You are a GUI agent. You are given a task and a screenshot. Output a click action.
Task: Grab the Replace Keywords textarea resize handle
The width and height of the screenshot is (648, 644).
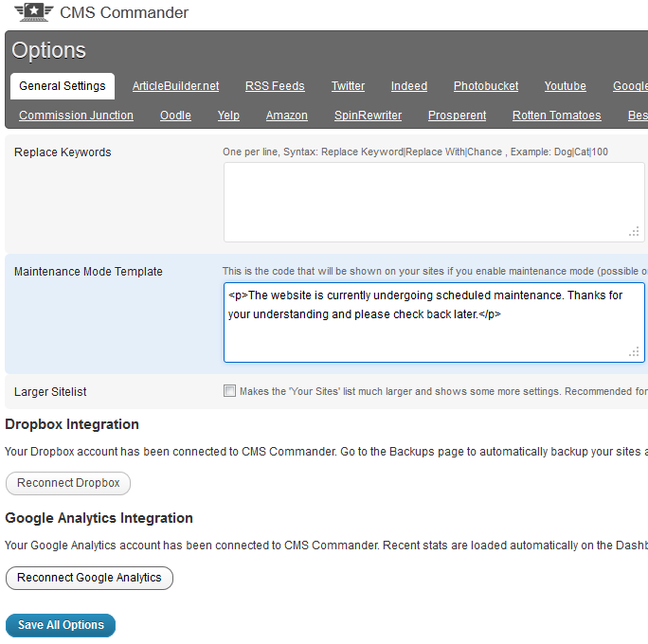pos(635,232)
